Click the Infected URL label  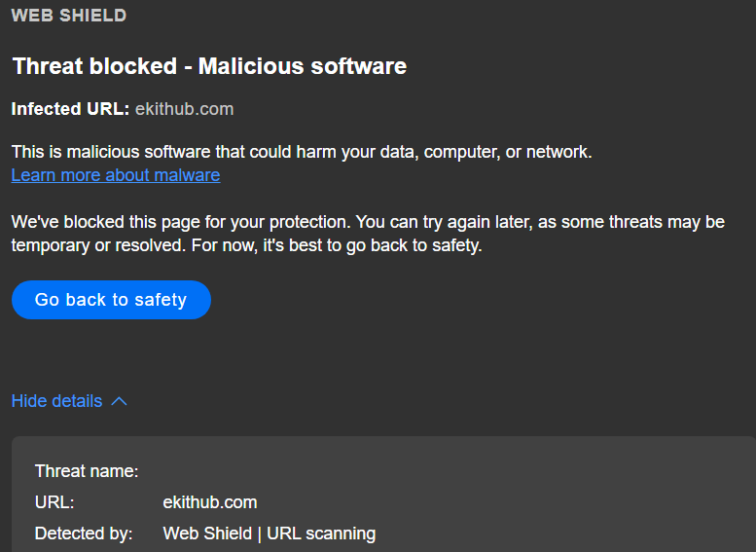coord(70,109)
